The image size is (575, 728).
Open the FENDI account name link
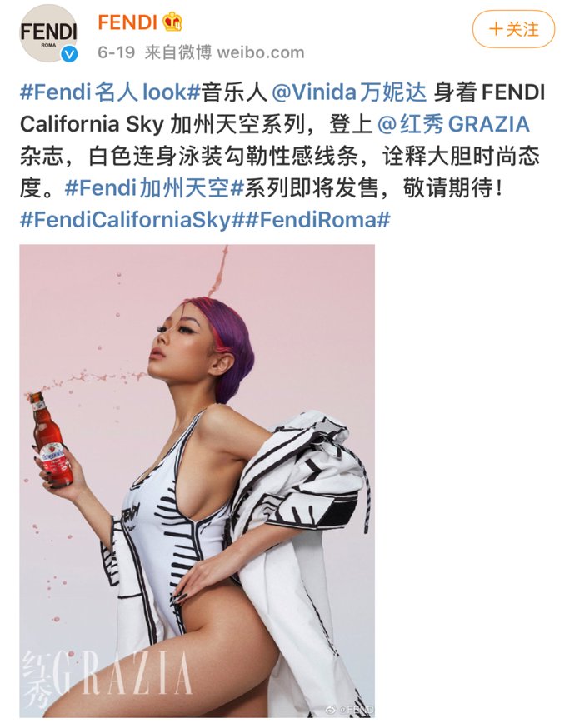point(127,22)
